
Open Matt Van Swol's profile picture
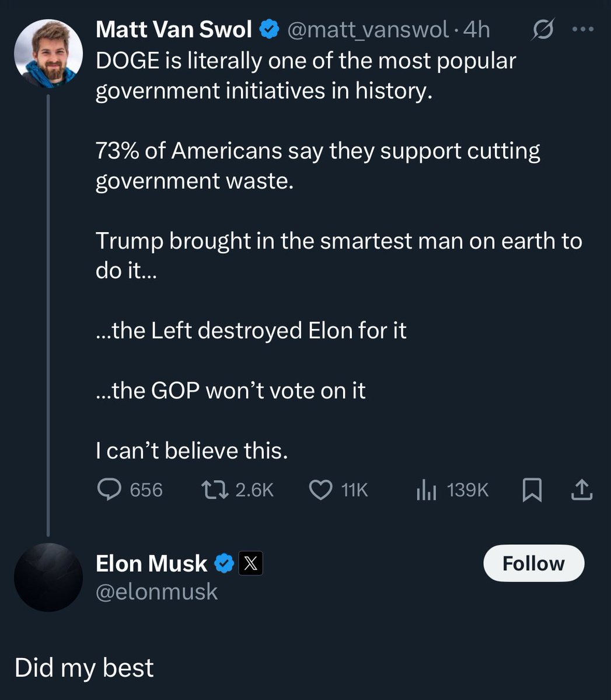47,54
